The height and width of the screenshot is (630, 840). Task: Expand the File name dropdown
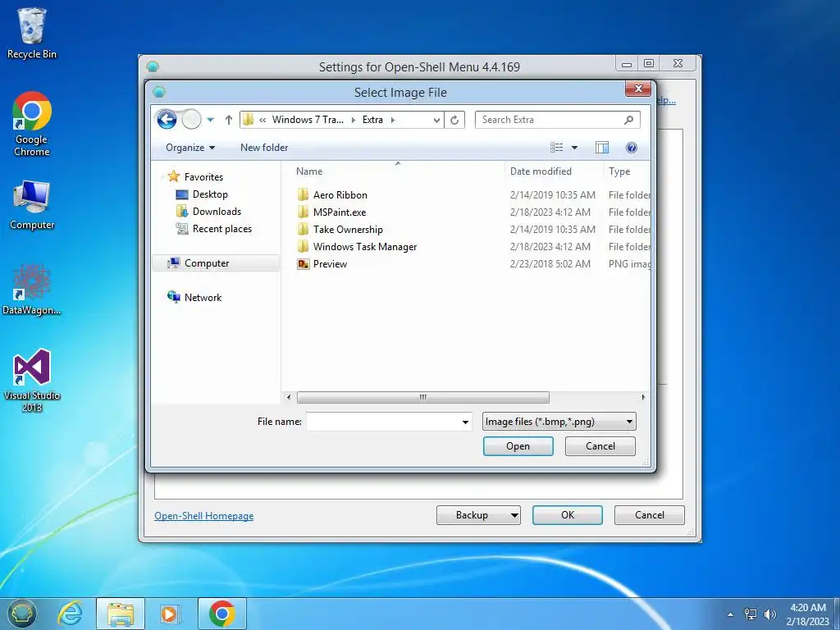(x=465, y=422)
